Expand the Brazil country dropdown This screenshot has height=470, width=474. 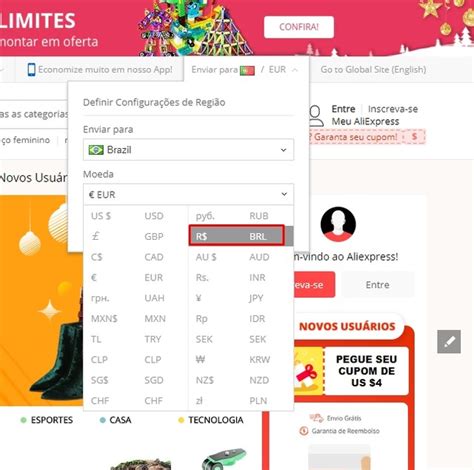pyautogui.click(x=188, y=150)
